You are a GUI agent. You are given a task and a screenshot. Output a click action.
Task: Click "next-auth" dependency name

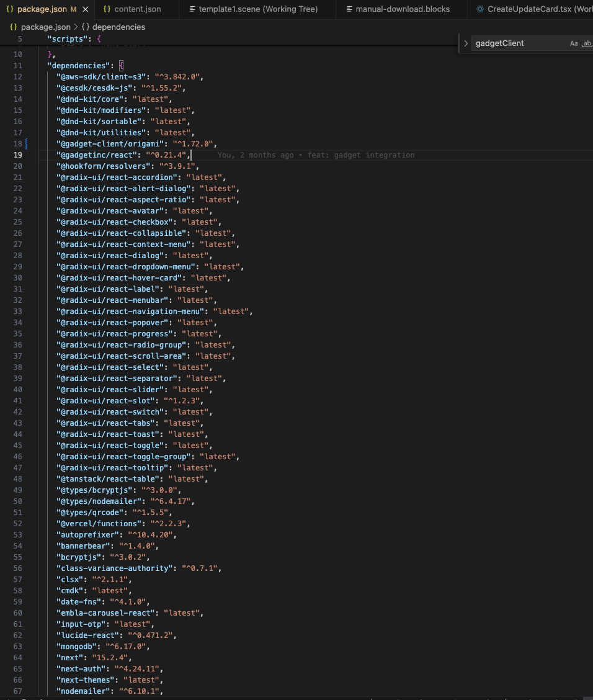[x=81, y=669]
